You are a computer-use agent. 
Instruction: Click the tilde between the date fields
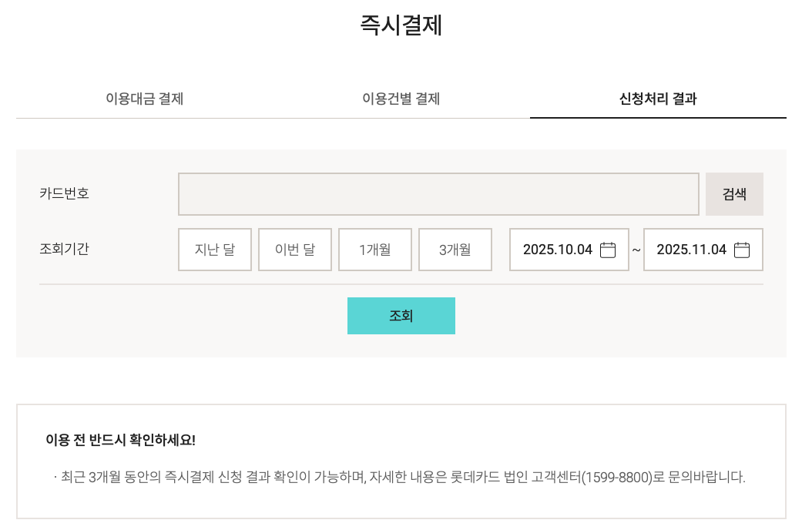(x=636, y=250)
